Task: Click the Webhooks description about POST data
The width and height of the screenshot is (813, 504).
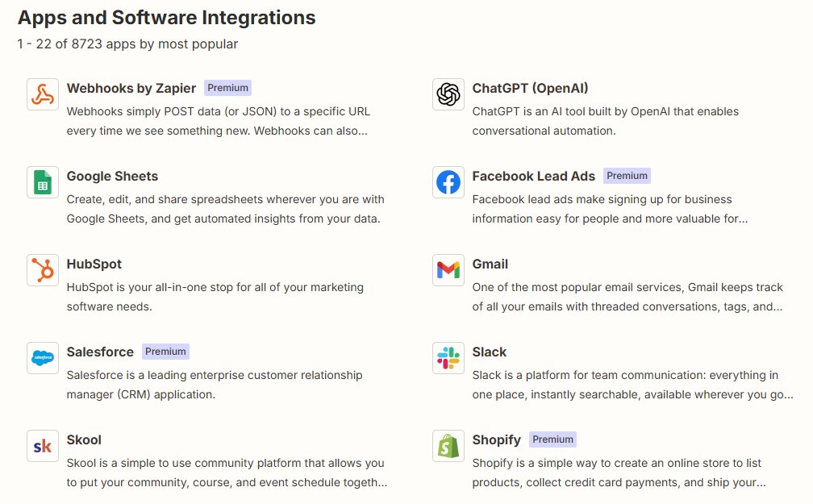Action: pyautogui.click(x=219, y=121)
